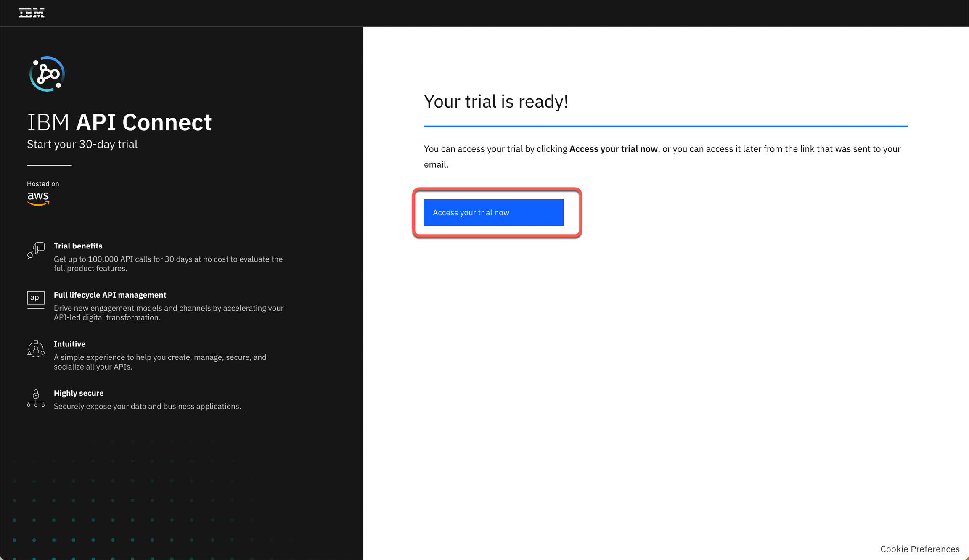This screenshot has height=560, width=969.
Task: Click the AWS logo under Hosted on
Action: pyautogui.click(x=38, y=198)
